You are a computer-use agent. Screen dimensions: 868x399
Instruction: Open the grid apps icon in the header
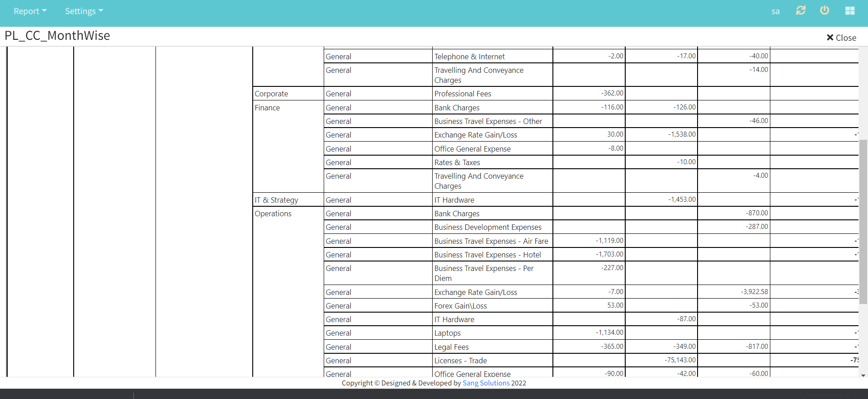(x=850, y=11)
